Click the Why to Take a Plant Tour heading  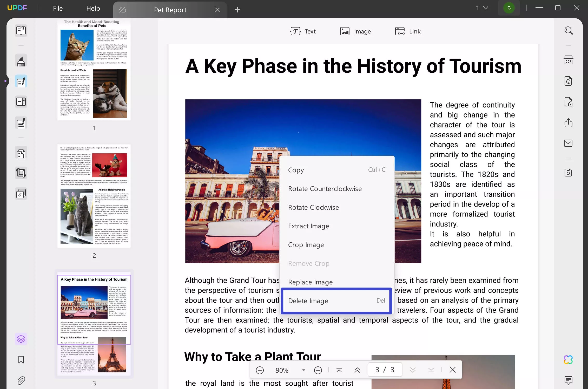click(x=253, y=357)
